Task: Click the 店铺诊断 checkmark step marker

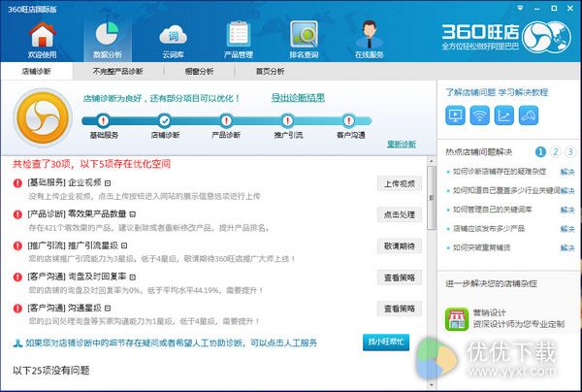Action: 165,120
